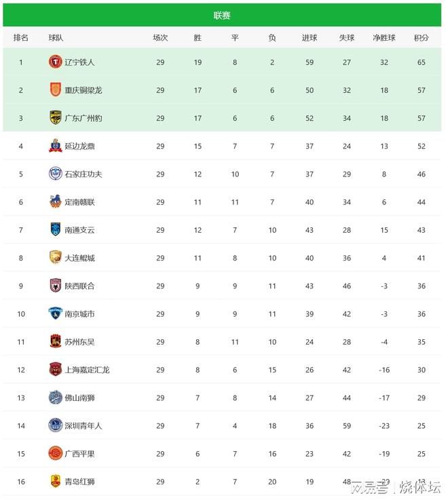
Task: Open the 佛山南狮 team name link
Action: coord(79,398)
